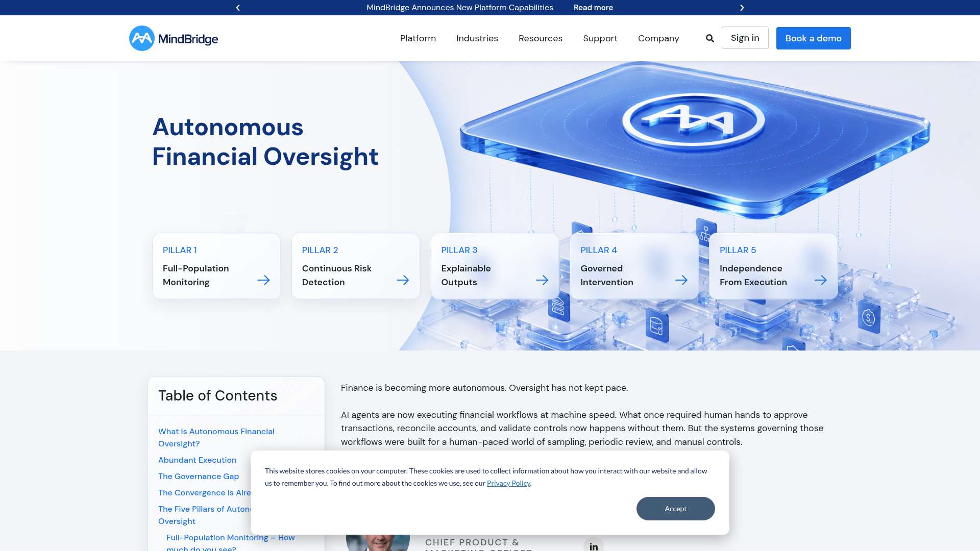The image size is (980, 551).
Task: Click the Autonomous Financial Oversight heading
Action: 265,142
